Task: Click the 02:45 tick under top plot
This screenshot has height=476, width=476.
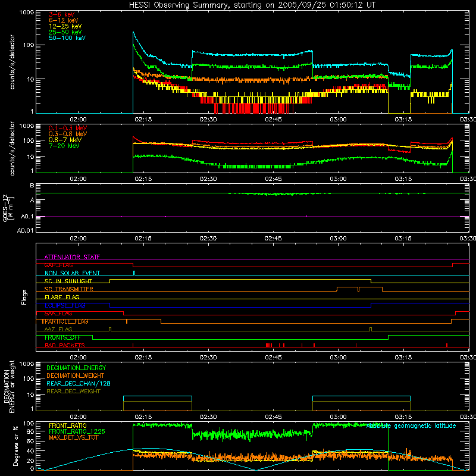Action: point(273,120)
